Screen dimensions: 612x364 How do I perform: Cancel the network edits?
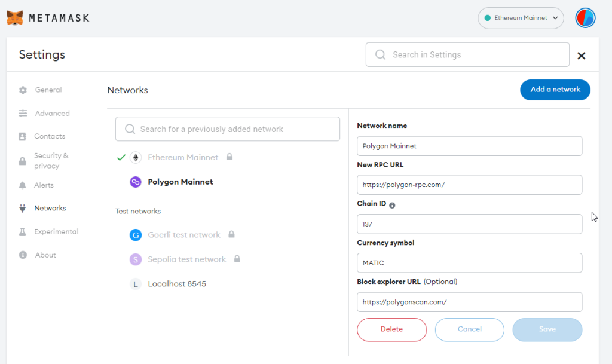469,329
